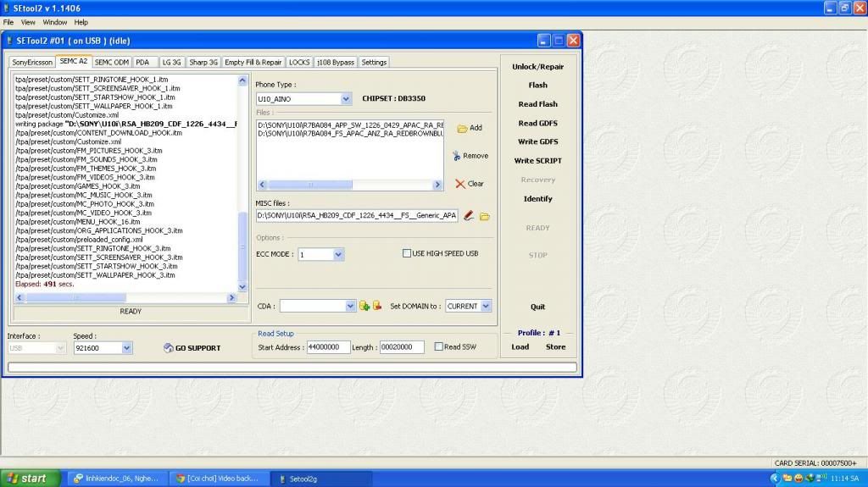Open the ECC MODE dropdown
868x487 pixels.
tap(337, 255)
